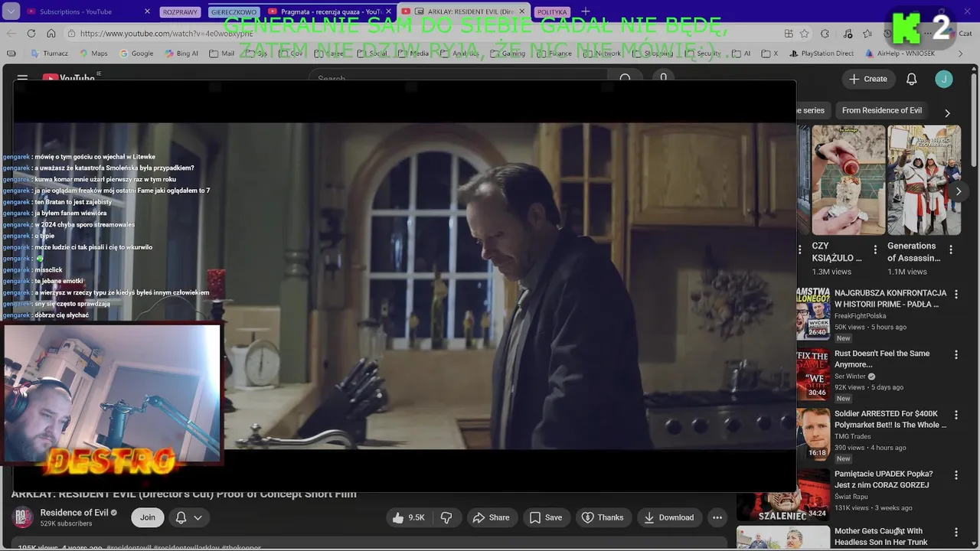
Task: Open NAJGRUBSZA KONFRONTACJA video thumbnail
Action: point(812,313)
